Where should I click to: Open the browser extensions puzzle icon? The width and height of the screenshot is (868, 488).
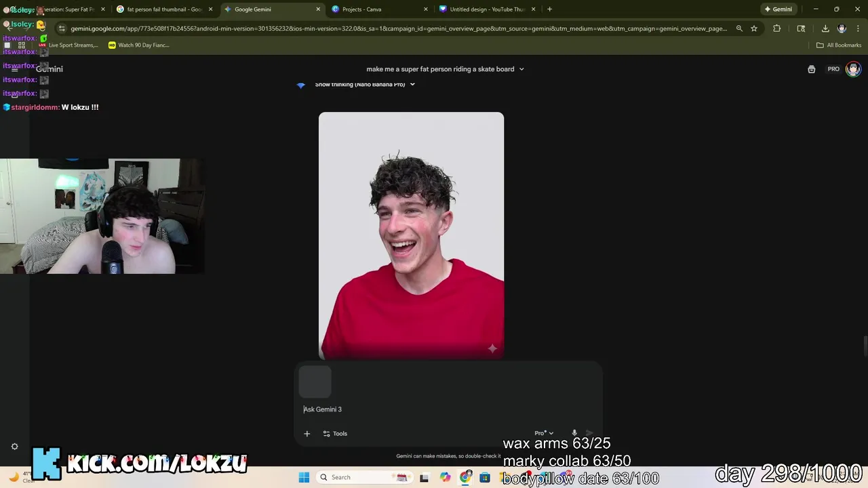click(776, 28)
